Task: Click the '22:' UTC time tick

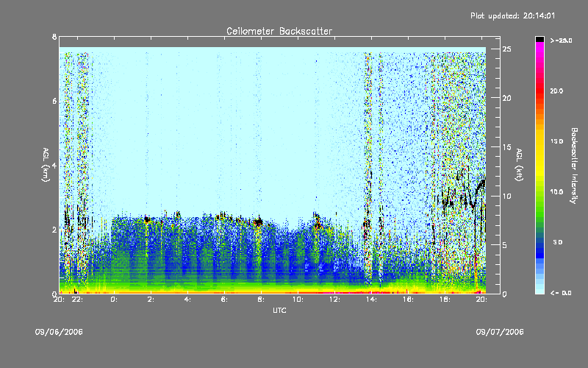Action: click(x=77, y=300)
